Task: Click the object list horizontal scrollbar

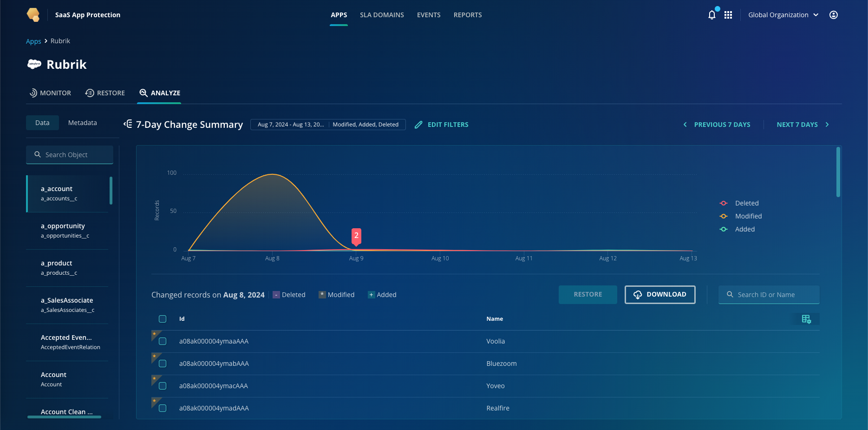Action: (x=64, y=417)
